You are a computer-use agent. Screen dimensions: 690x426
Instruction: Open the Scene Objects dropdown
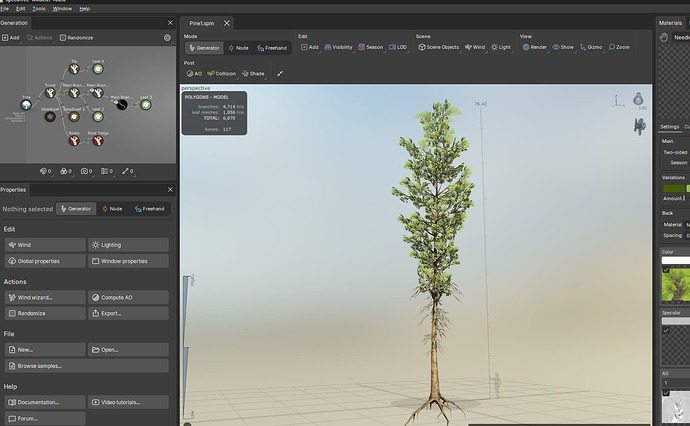[x=438, y=47]
